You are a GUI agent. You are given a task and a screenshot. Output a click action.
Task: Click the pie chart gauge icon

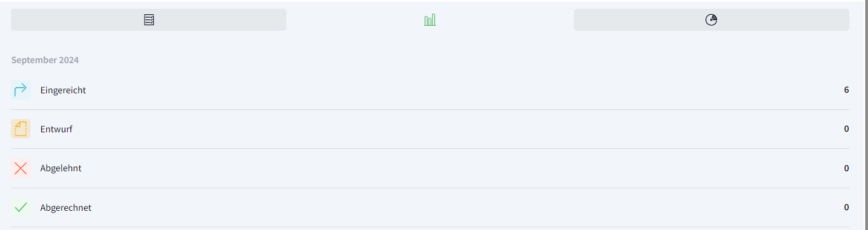pyautogui.click(x=711, y=20)
